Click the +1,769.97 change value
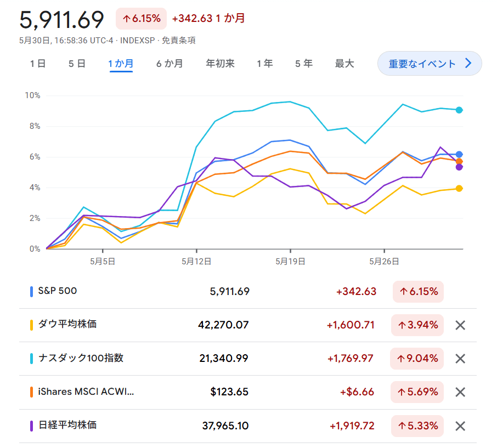Viewport: 497px width, 448px height. click(351, 359)
